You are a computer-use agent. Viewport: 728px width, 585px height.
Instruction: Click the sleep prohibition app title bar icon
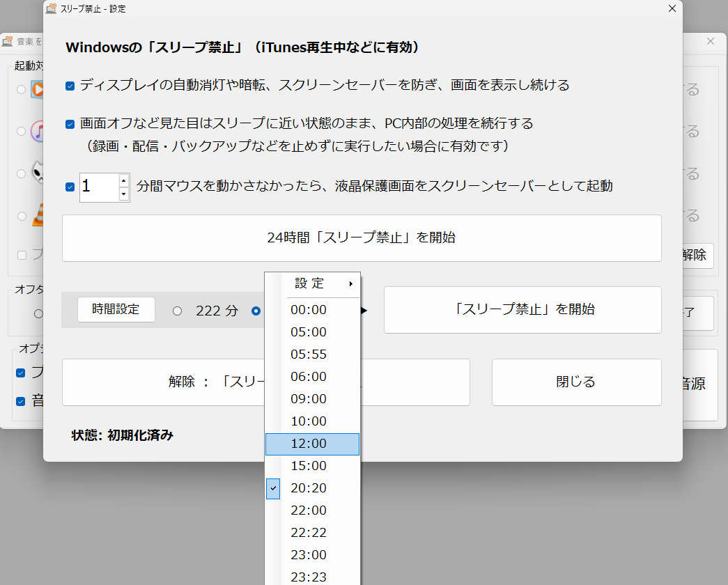click(x=51, y=9)
